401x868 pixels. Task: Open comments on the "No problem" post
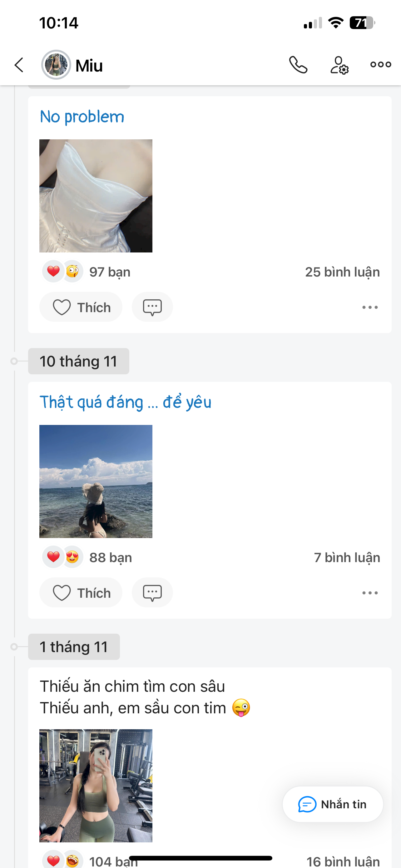point(152,307)
